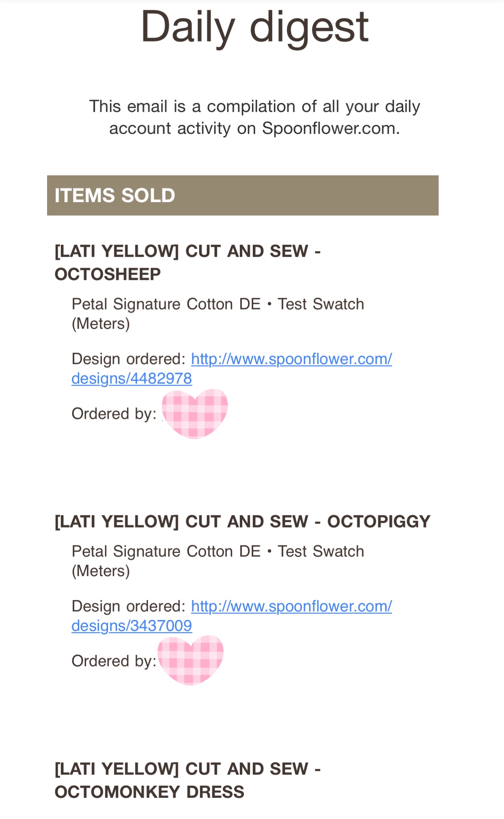Click the pink gingham heart under Octopiggy
This screenshot has height=819, width=504.
pos(190,660)
